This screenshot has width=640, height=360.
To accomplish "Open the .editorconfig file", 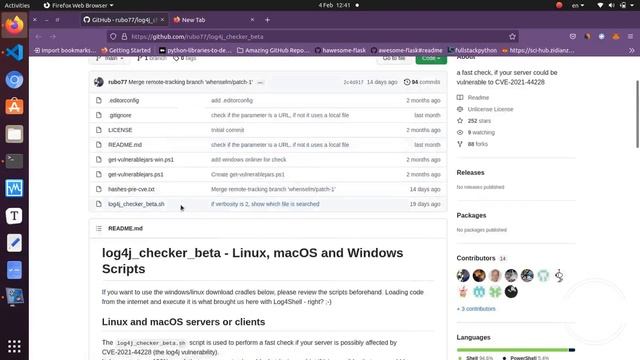I will click(x=124, y=100).
